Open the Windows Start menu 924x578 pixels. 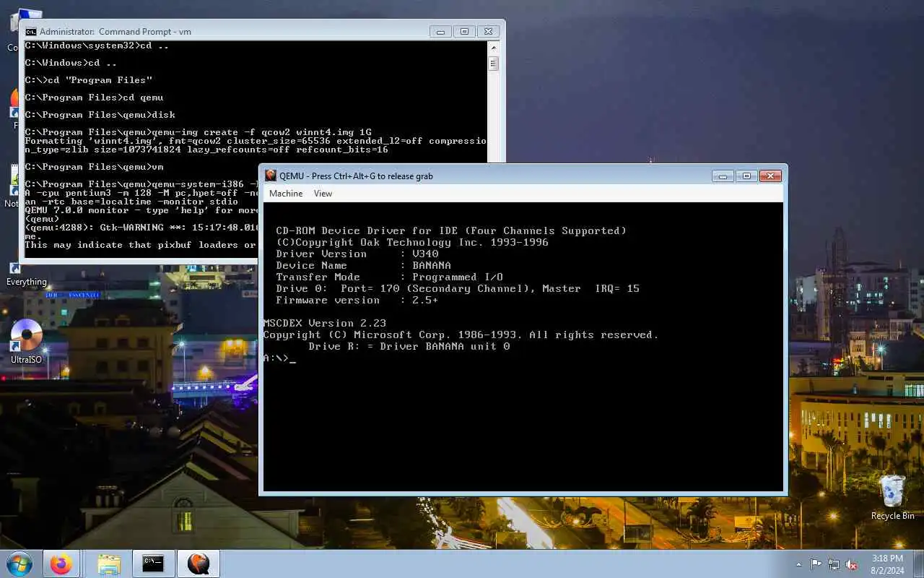pos(19,564)
